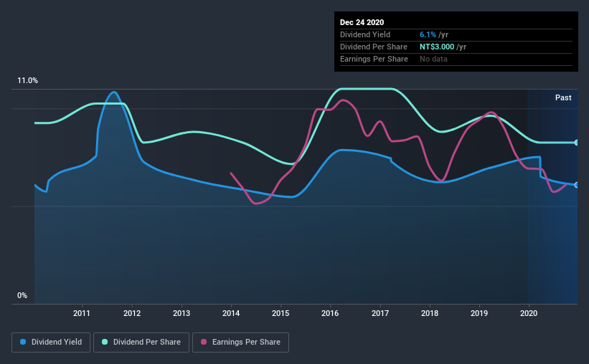The image size is (589, 364).
Task: Click the No data earnings value
Action: 433,59
